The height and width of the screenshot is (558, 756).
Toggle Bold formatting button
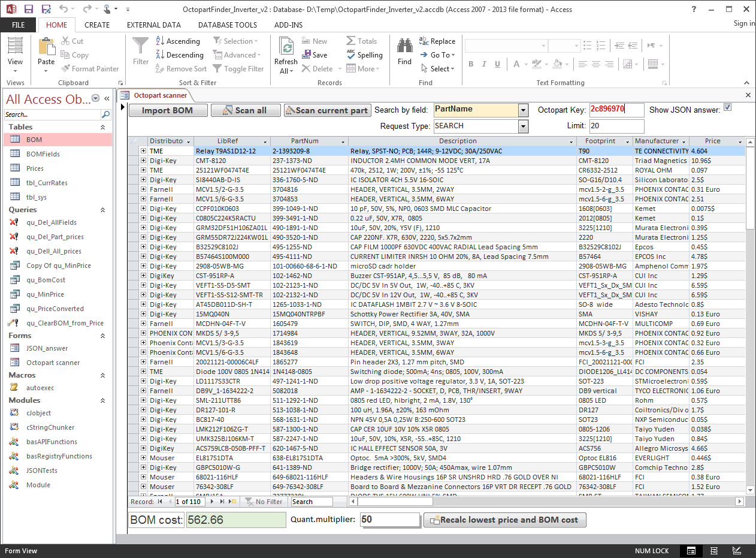(471, 64)
